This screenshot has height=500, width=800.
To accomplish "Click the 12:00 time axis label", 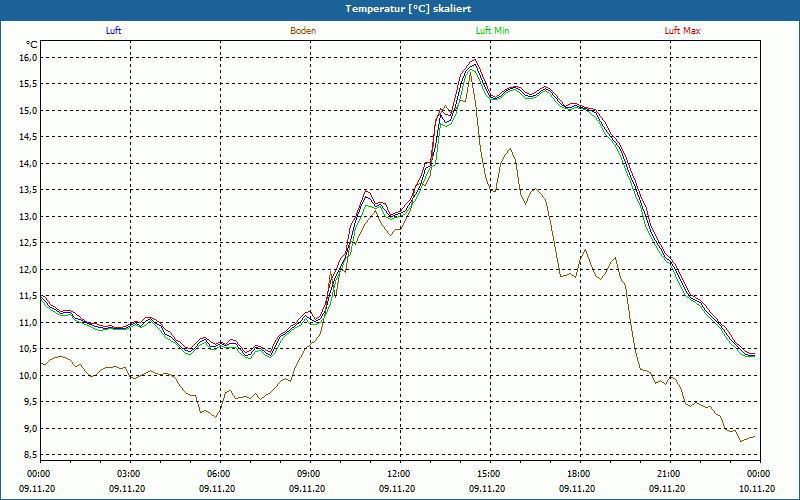I will (399, 474).
